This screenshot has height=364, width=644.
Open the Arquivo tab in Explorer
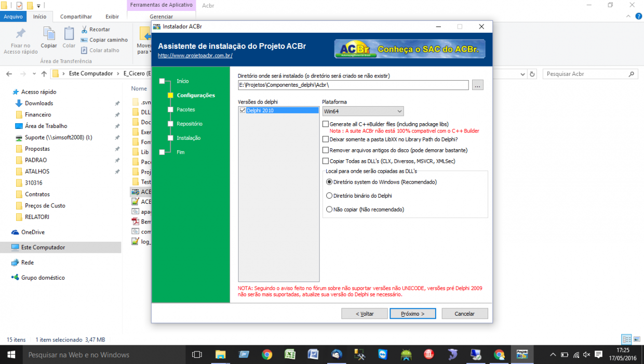click(13, 17)
